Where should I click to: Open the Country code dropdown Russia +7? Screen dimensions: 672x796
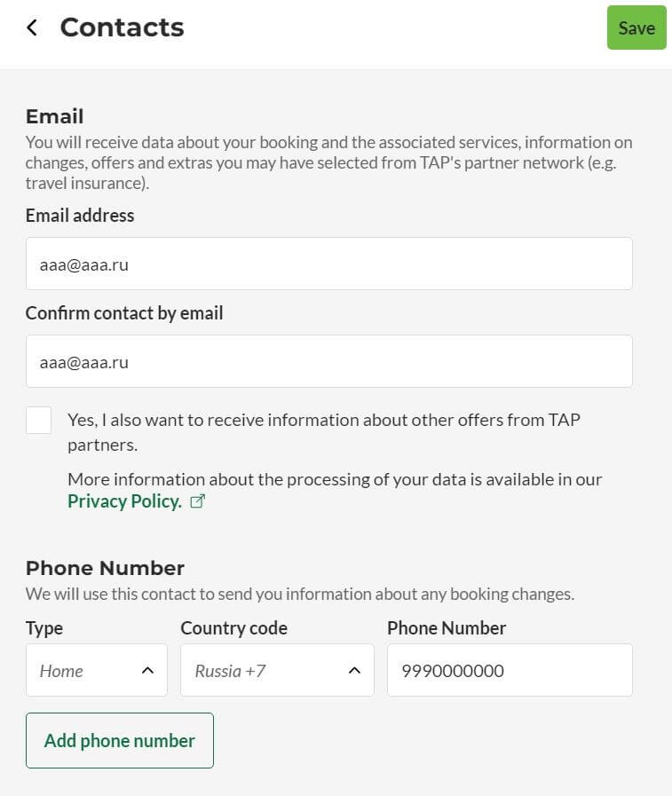[x=277, y=670]
